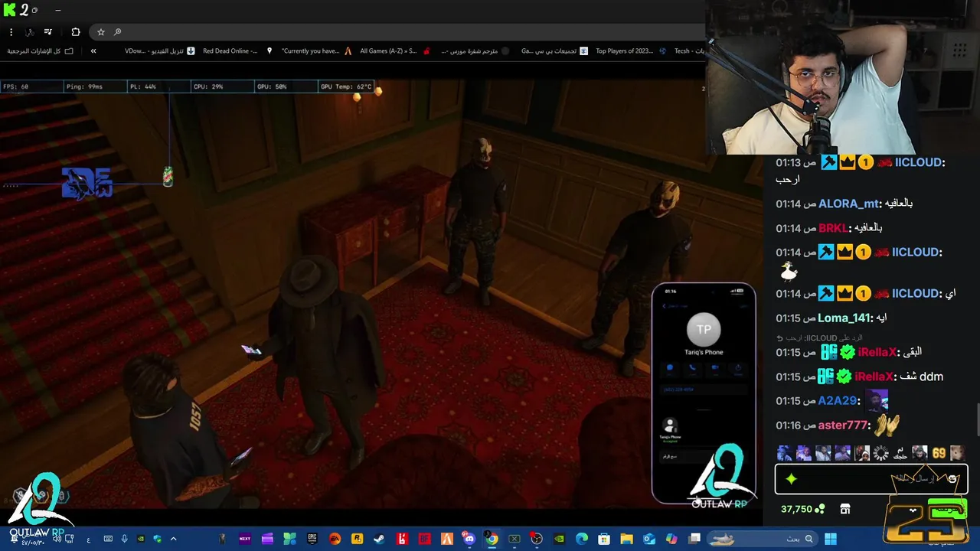The image size is (980, 551).
Task: Open Microsoft Store from the taskbar
Action: click(x=603, y=539)
